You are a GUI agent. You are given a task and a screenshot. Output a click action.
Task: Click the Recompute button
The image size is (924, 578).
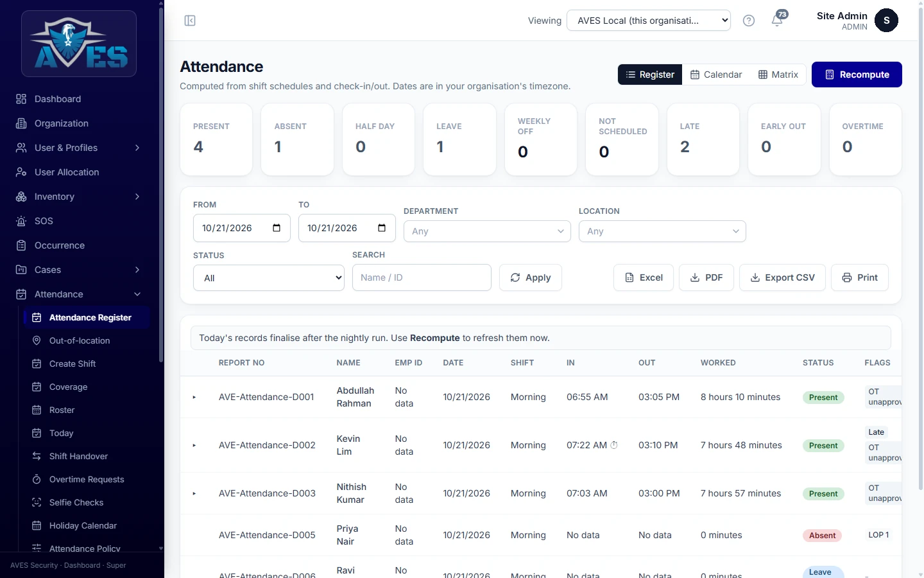coord(857,74)
